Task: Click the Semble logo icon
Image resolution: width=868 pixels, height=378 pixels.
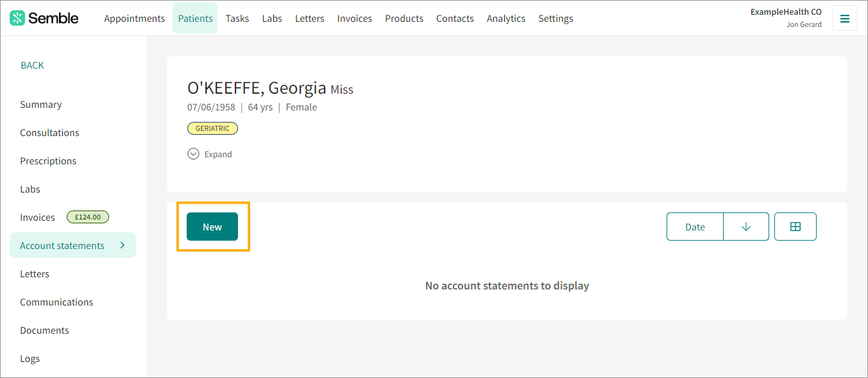Action: 18,18
